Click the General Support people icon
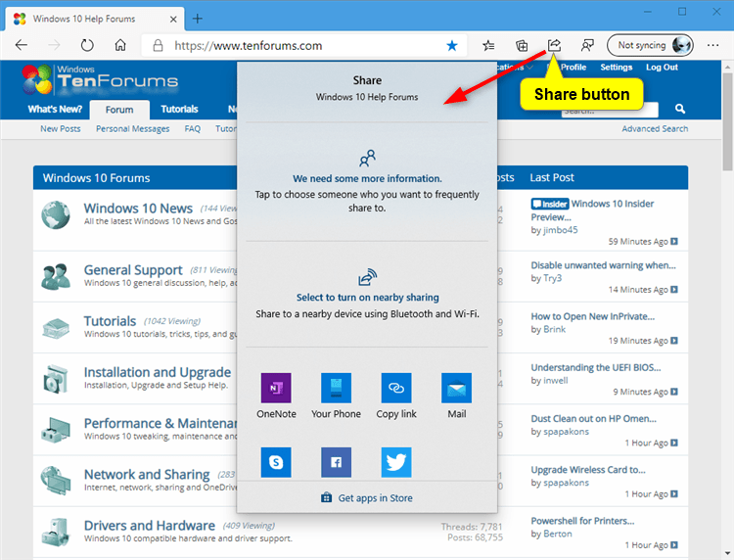Image resolution: width=734 pixels, height=560 pixels. pyautogui.click(x=55, y=276)
